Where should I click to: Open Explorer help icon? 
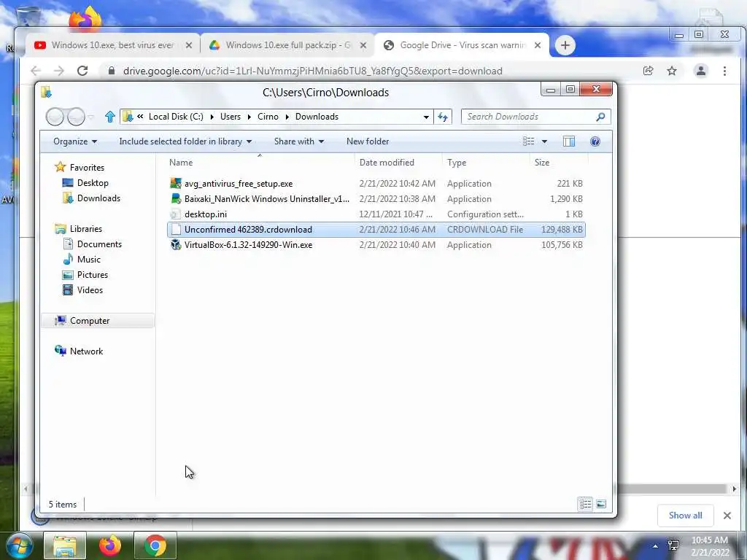click(595, 141)
